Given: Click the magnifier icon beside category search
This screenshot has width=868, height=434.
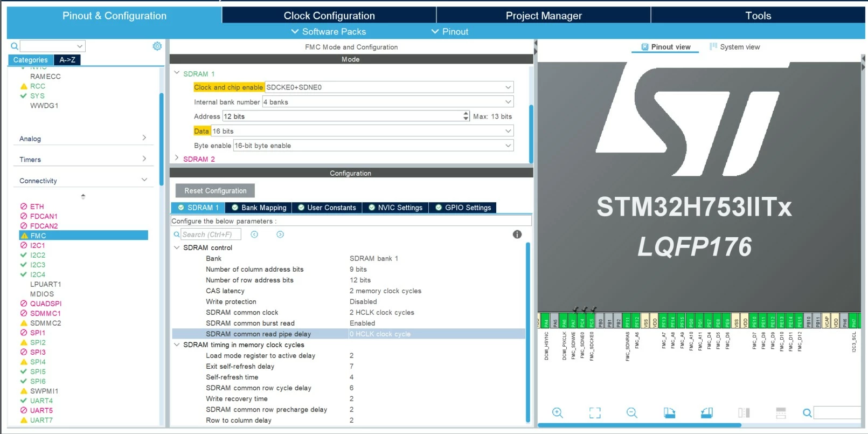Looking at the screenshot, I should [x=15, y=46].
